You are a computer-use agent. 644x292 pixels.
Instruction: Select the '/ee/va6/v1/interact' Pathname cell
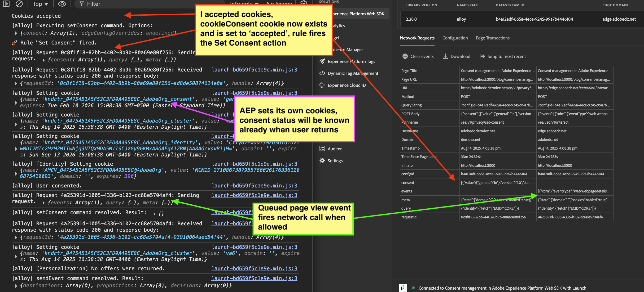575,122
